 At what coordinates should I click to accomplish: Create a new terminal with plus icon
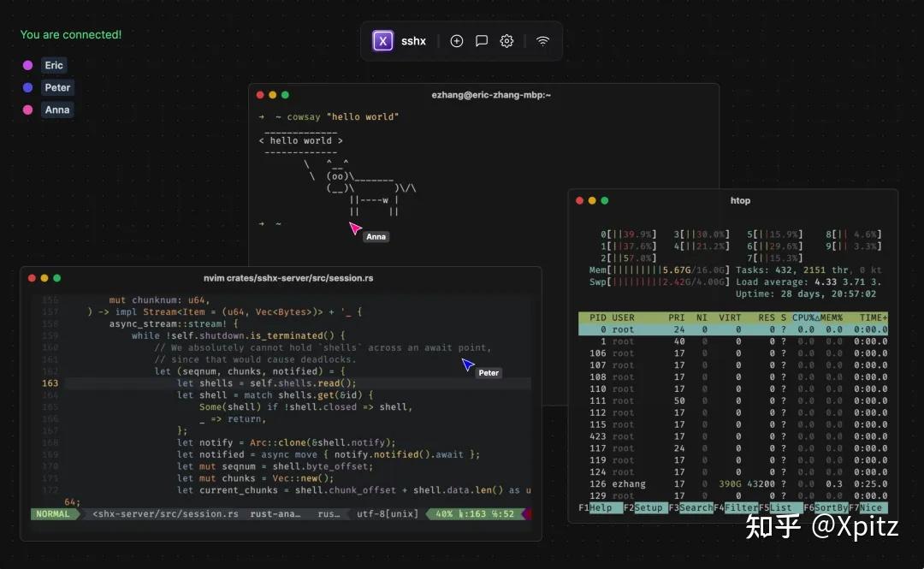coord(457,41)
